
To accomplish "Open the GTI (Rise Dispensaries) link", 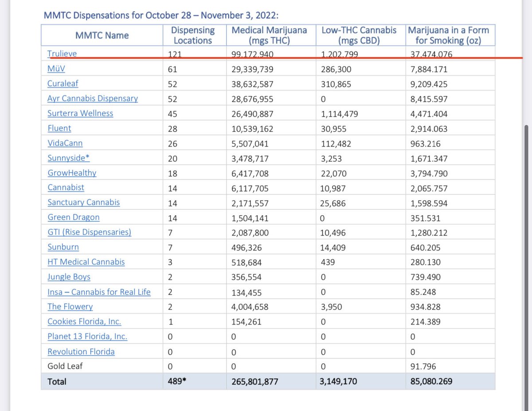I will pos(90,232).
